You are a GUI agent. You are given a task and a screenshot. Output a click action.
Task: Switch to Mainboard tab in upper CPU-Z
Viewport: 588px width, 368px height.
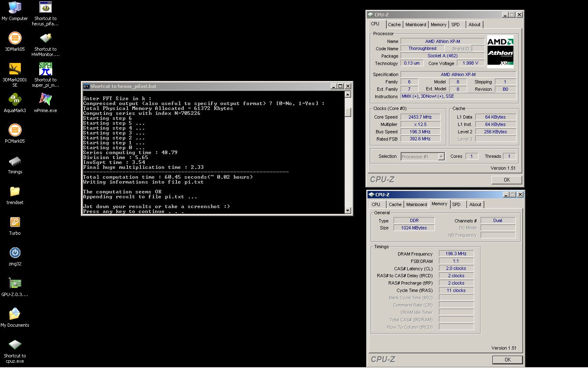pos(416,25)
